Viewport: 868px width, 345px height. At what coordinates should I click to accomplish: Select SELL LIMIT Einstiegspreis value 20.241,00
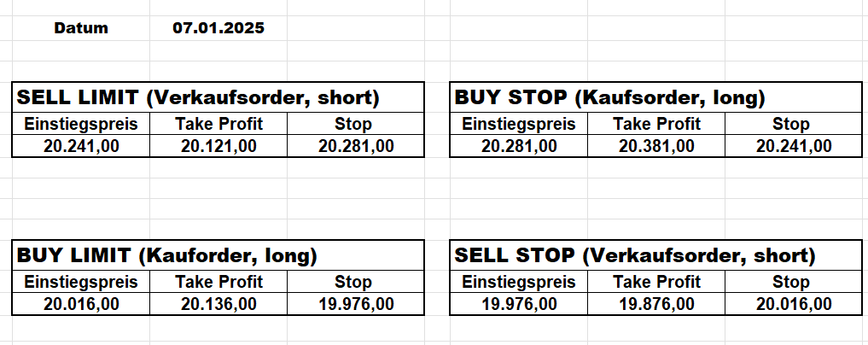(81, 146)
